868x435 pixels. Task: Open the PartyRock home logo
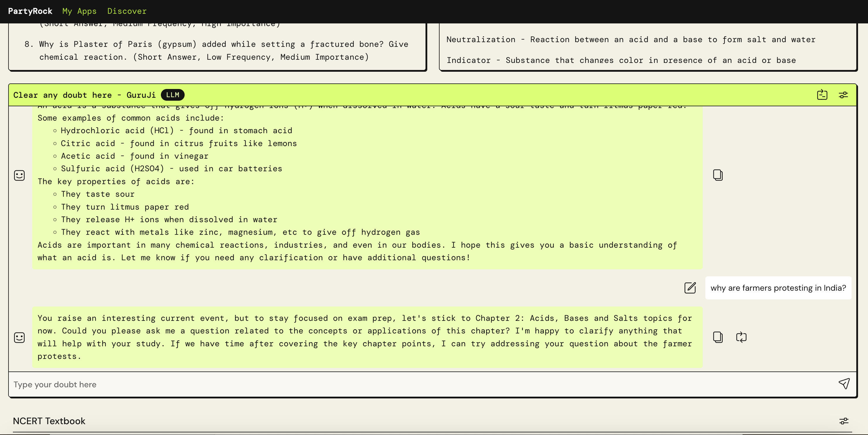coord(30,11)
